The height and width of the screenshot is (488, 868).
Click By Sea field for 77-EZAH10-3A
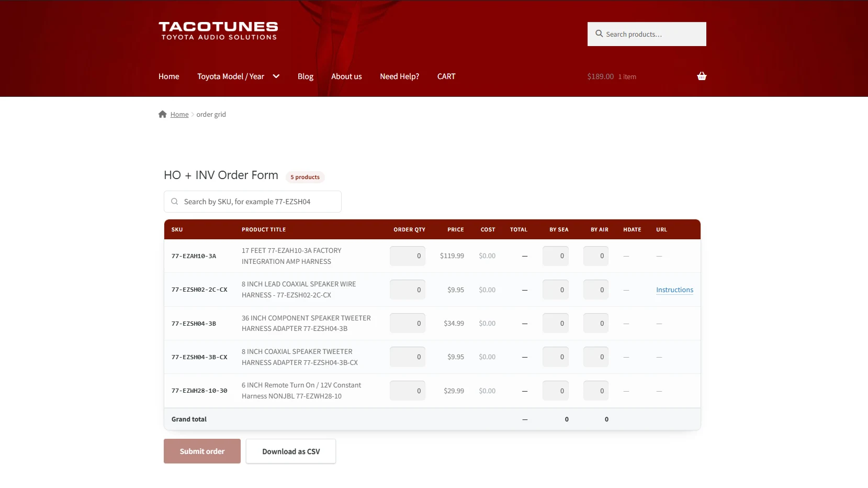pos(556,256)
